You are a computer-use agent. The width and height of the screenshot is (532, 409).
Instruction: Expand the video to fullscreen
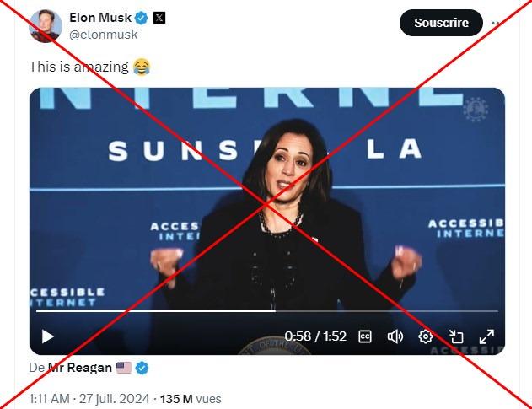click(x=486, y=336)
